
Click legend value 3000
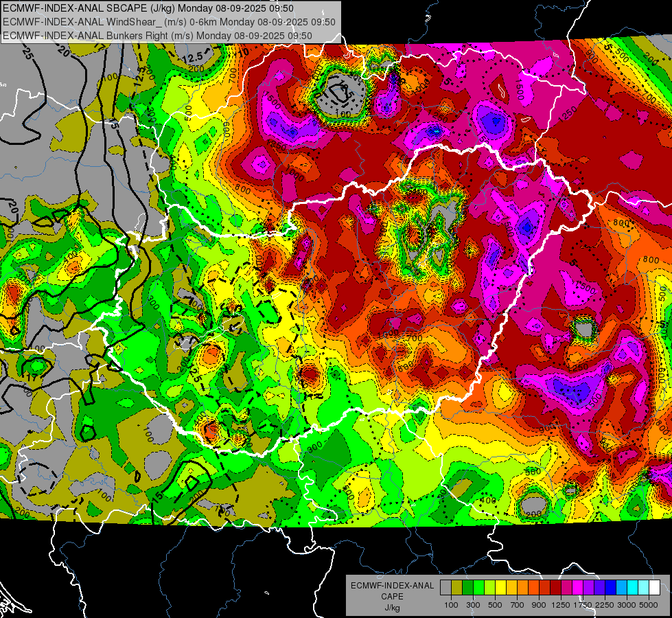coord(627,605)
